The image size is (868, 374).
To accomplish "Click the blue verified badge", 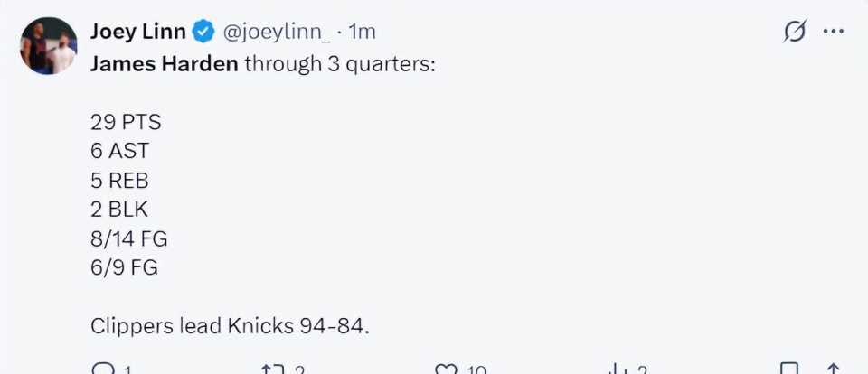I will coord(204,33).
